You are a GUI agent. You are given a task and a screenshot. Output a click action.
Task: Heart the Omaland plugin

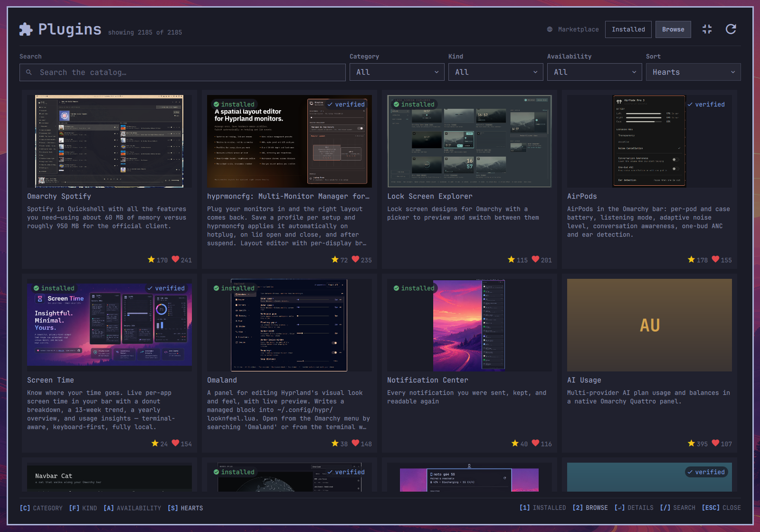point(356,444)
